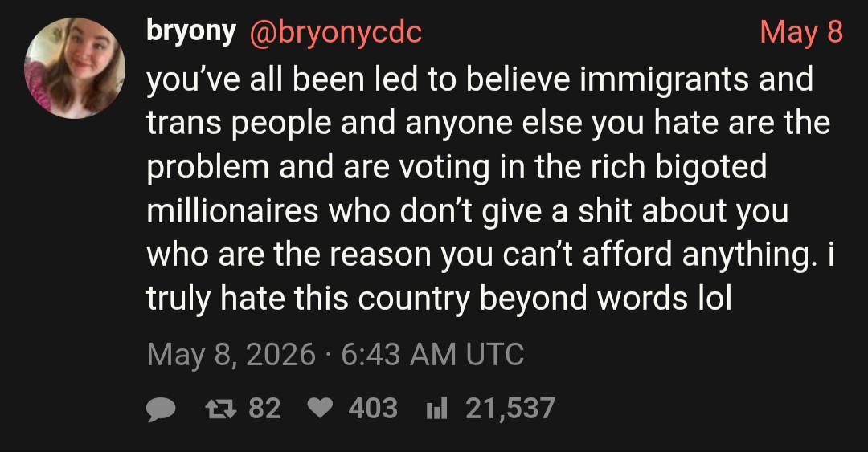Click the line starting with 'trans people'
The image size is (868, 452).
click(489, 124)
